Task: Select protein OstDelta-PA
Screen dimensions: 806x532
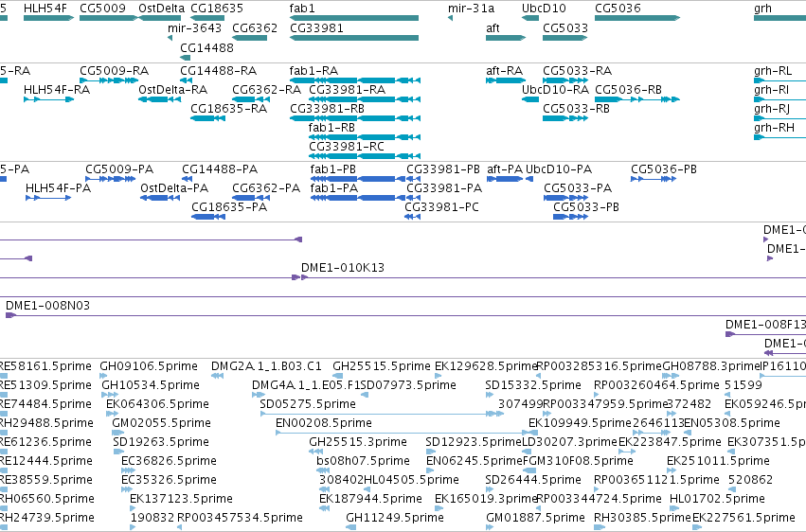Action: (x=174, y=188)
